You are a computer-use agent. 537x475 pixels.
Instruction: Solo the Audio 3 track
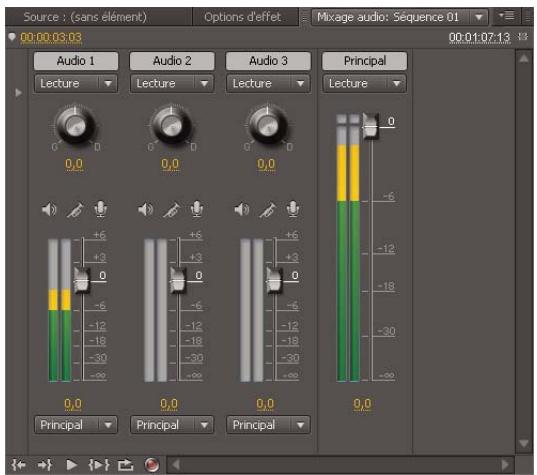(x=267, y=210)
